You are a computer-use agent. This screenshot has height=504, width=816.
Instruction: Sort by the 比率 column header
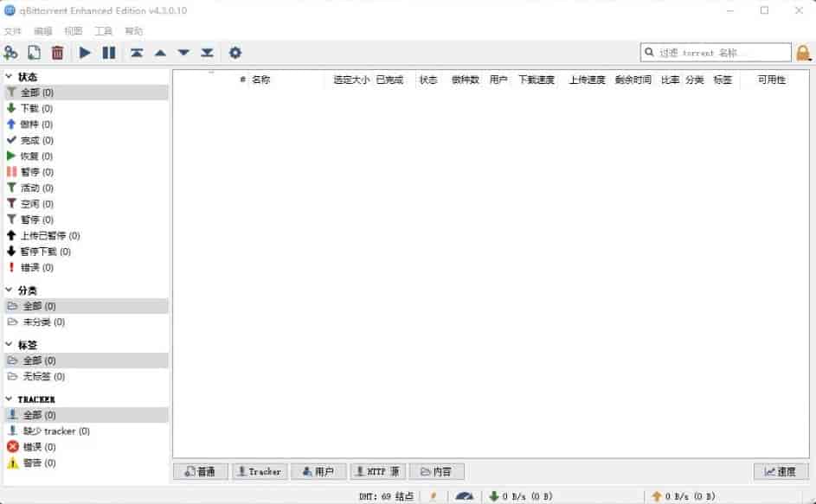point(671,80)
